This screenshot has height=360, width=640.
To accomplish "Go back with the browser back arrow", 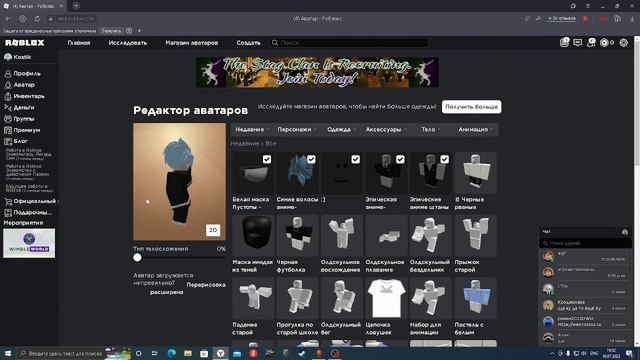I will pyautogui.click(x=8, y=19).
